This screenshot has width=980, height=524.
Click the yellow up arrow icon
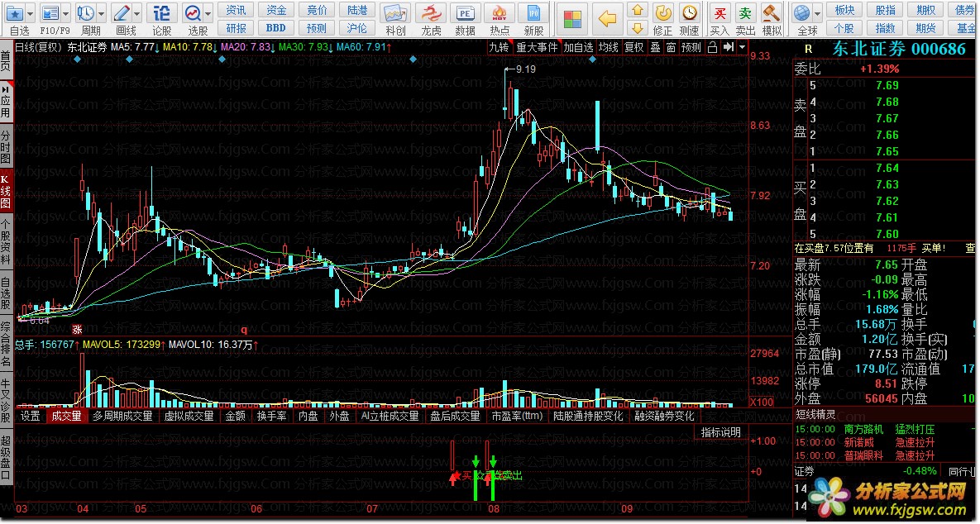638,10
